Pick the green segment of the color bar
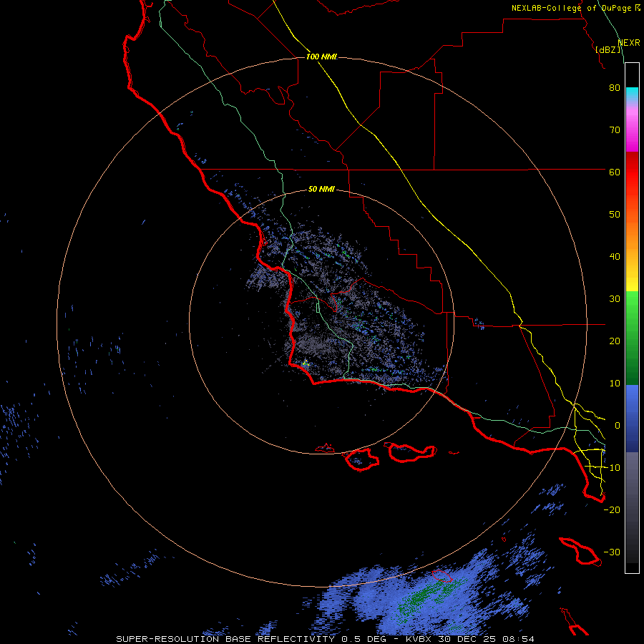 coord(632,338)
